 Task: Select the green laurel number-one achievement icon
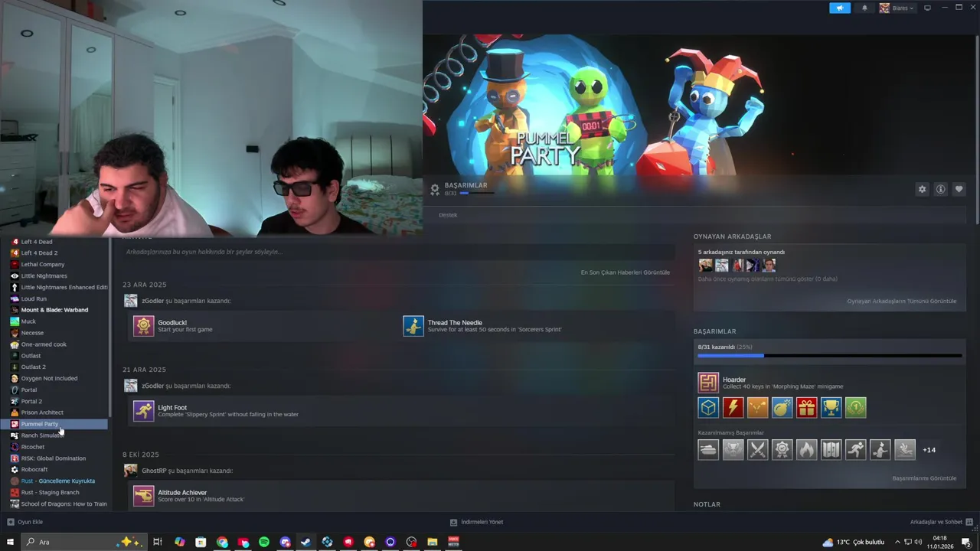[x=855, y=408]
